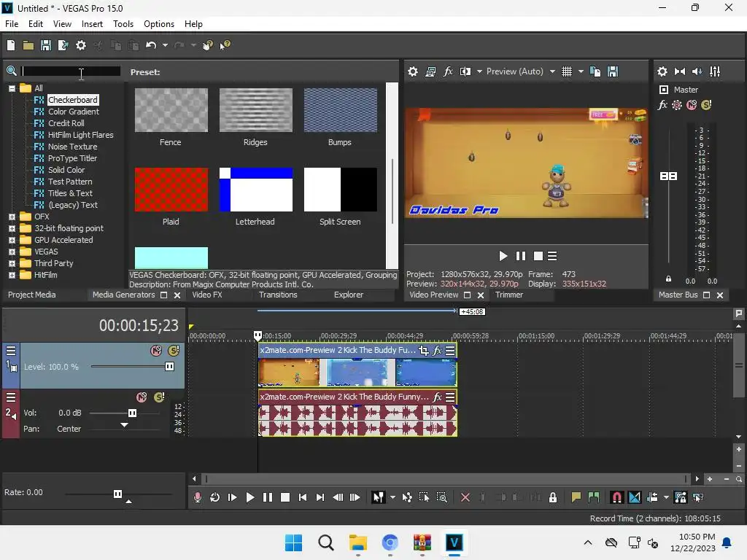This screenshot has width=747, height=560.
Task: Solo video track 1
Action: [174, 351]
